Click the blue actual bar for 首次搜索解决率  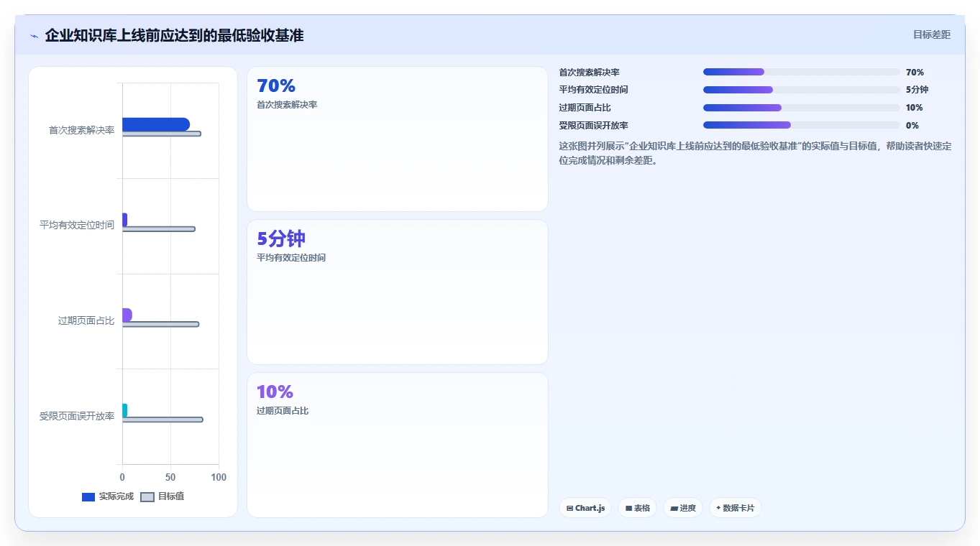[x=156, y=124]
